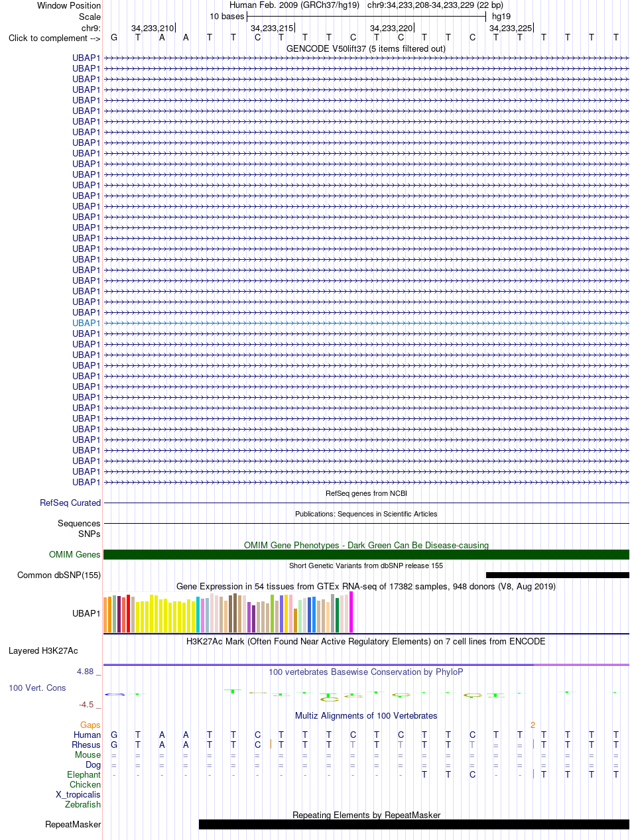Click the OMIM Genes track label
Image resolution: width=630 pixels, height=840 pixels.
click(75, 555)
